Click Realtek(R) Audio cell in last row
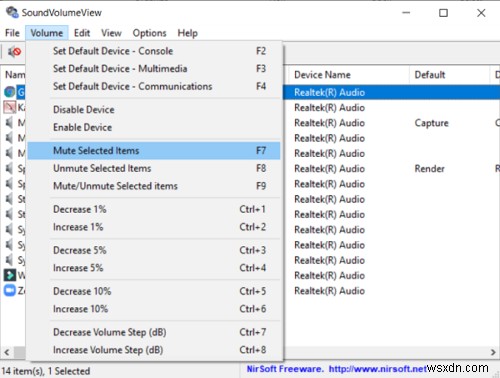Screen dimensions: 500x378 (329, 291)
